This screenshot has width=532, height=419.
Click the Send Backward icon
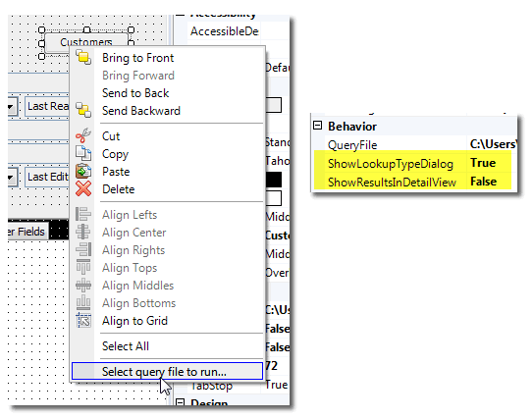[83, 110]
